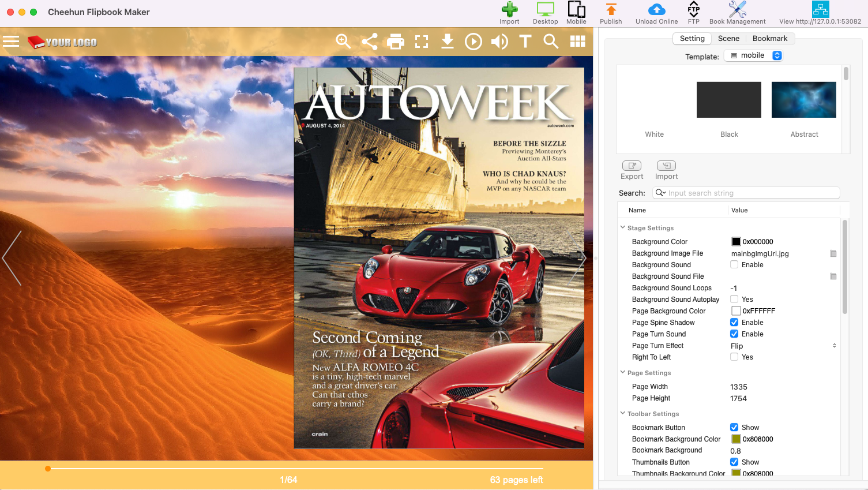868x490 pixels.
Task: Switch to the Scene tab
Action: pos(728,38)
